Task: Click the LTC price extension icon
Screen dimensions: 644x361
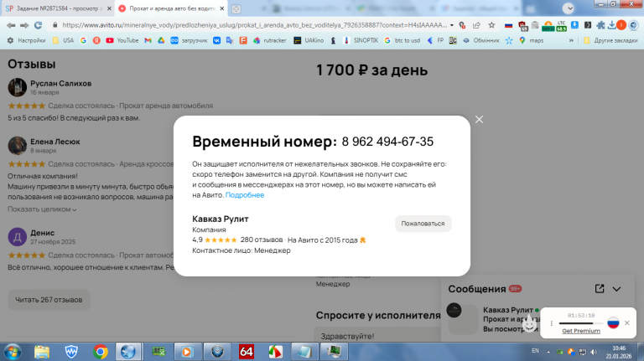Action: point(562,26)
